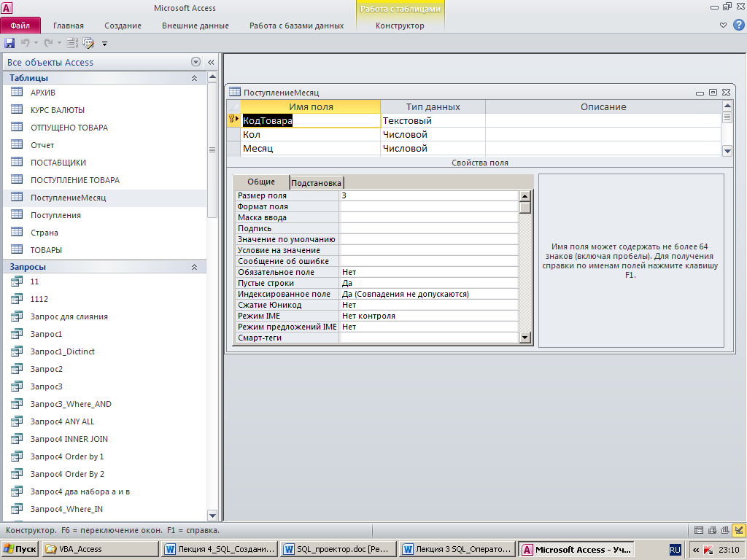Open the Файл tab

[x=20, y=26]
